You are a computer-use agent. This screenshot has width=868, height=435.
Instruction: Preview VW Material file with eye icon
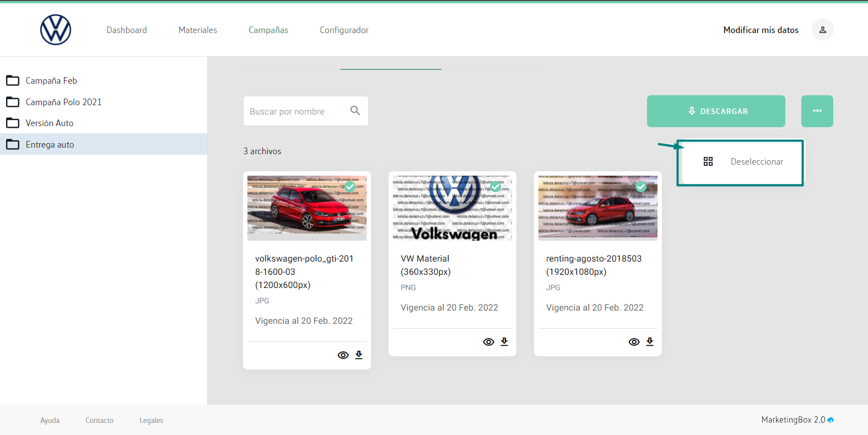[488, 342]
